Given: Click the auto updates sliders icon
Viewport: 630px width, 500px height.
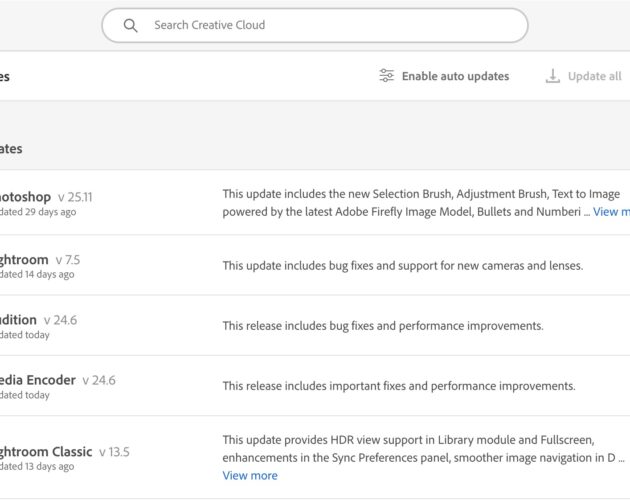Looking at the screenshot, I should [387, 76].
